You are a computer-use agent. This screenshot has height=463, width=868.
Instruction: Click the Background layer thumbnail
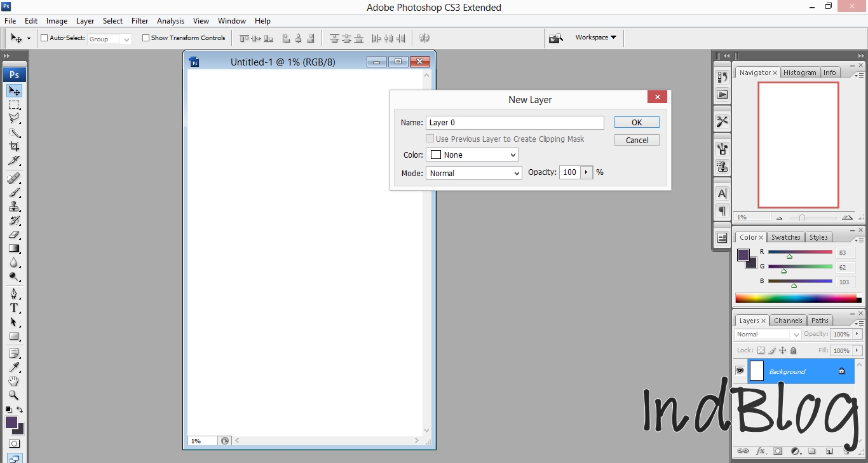757,371
